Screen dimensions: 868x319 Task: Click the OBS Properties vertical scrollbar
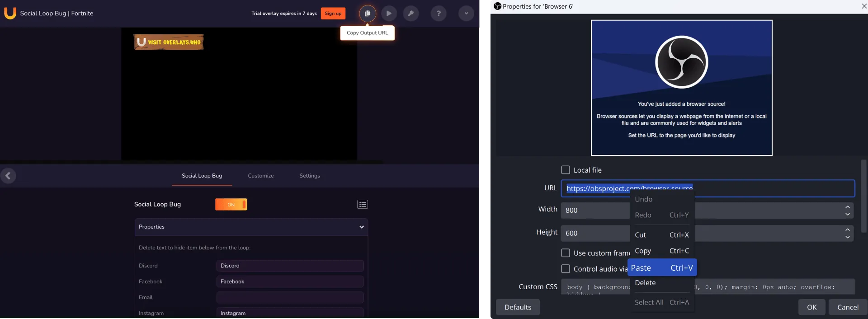coord(864,195)
